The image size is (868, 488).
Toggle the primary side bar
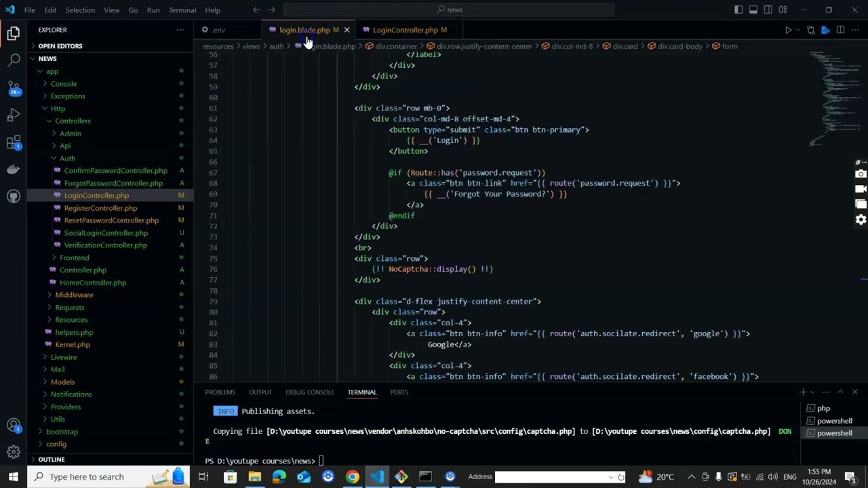(x=738, y=10)
